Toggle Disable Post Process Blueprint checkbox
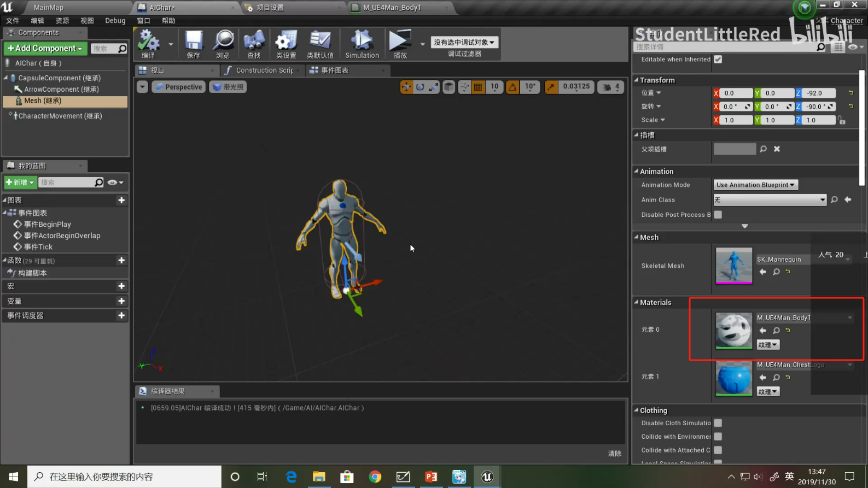The image size is (868, 488). click(x=718, y=215)
